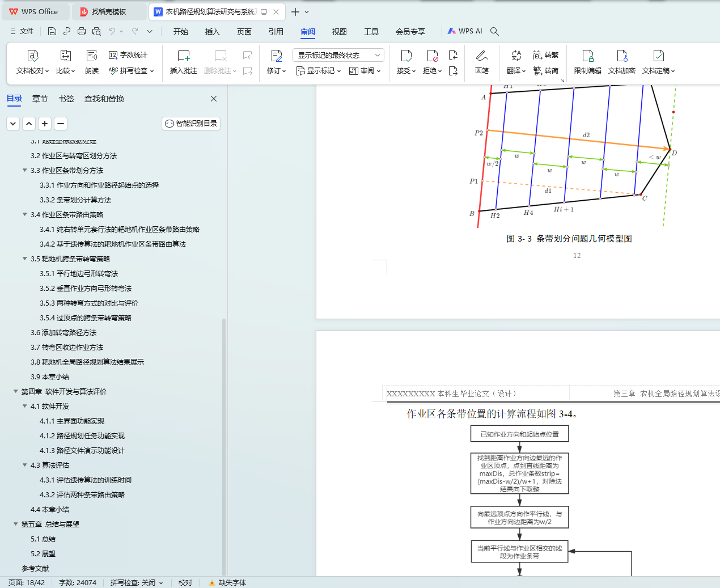Open 查找和替换 sidebar tab
The height and width of the screenshot is (588, 720).
pos(104,99)
